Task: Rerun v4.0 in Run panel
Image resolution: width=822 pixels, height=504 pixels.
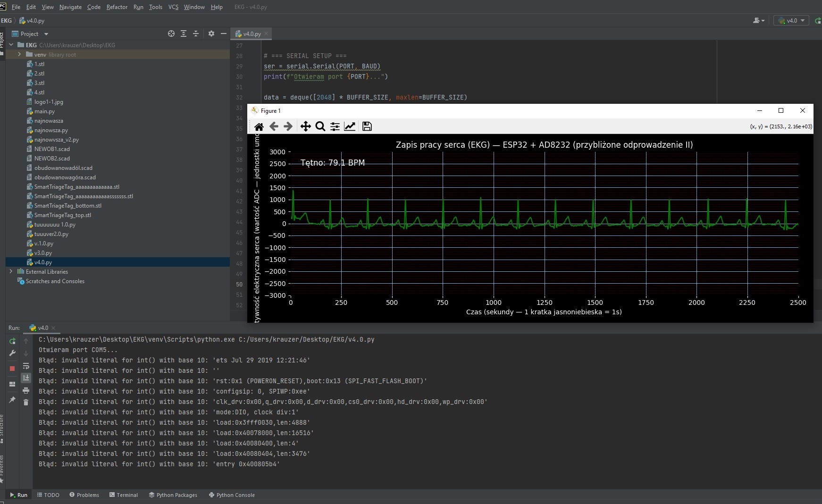Action: pyautogui.click(x=12, y=341)
